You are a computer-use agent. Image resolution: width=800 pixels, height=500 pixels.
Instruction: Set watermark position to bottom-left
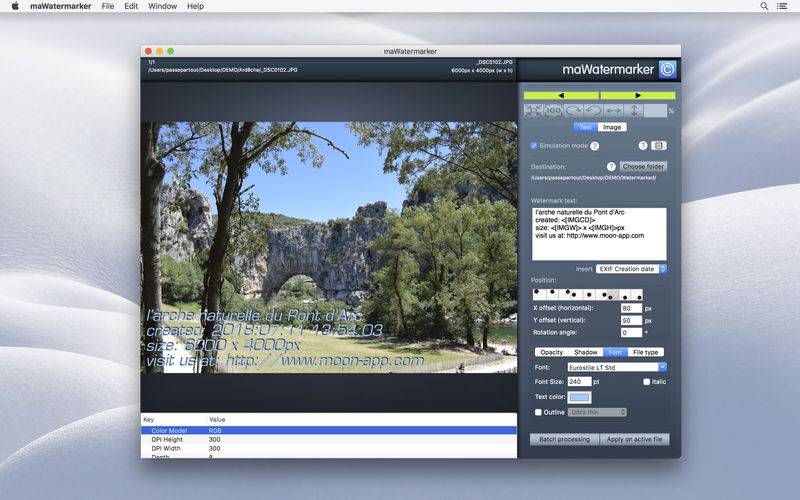pyautogui.click(x=613, y=294)
